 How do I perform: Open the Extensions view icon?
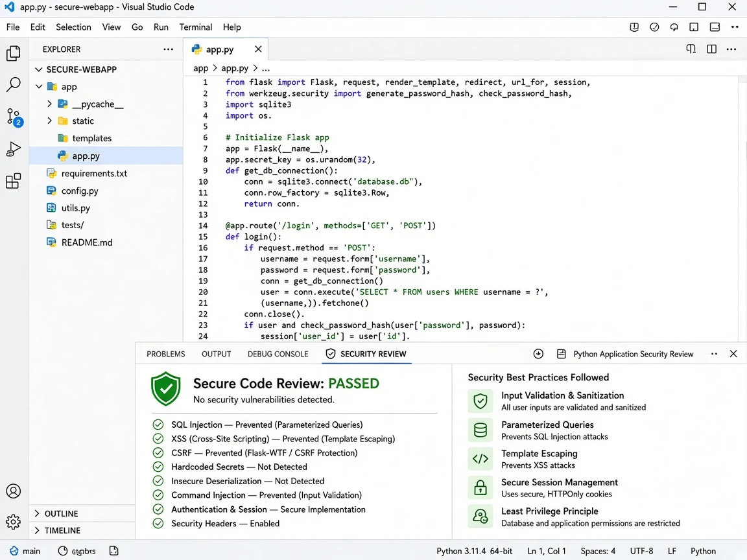(x=14, y=181)
